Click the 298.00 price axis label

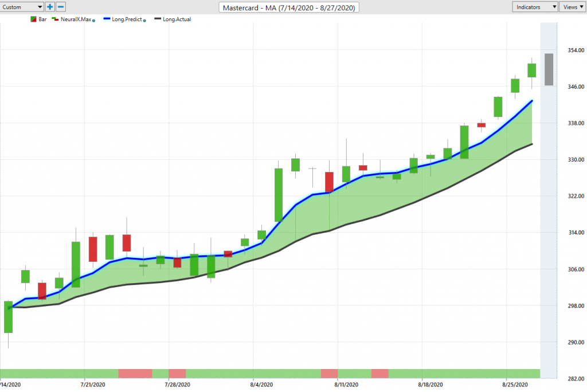click(x=576, y=305)
